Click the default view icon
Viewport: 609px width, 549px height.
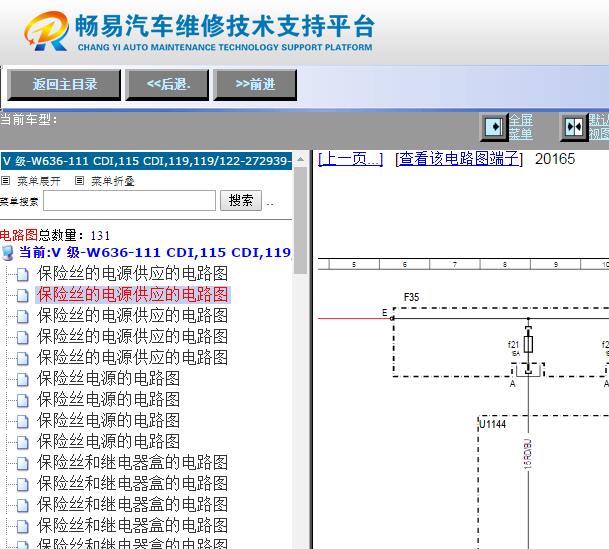pyautogui.click(x=574, y=127)
